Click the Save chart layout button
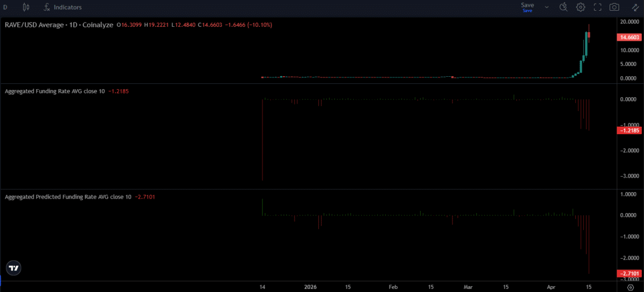Image resolution: width=644 pixels, height=292 pixels. pyautogui.click(x=528, y=7)
